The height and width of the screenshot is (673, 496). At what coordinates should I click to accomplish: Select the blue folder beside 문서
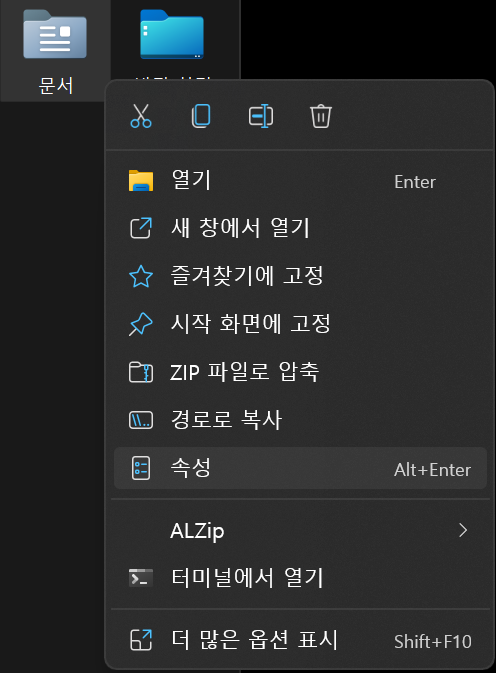(172, 34)
